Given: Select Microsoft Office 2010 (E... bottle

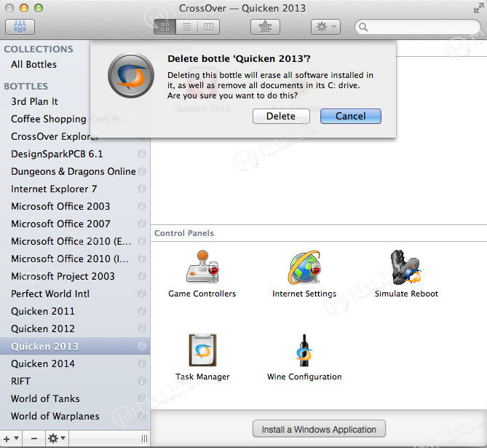Looking at the screenshot, I should click(x=75, y=241).
